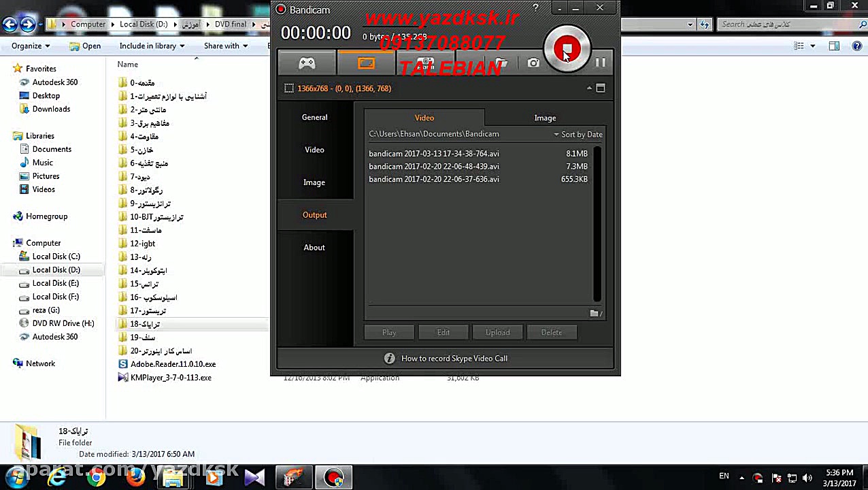Open the Music library
This screenshot has width=868, height=490.
click(x=42, y=163)
